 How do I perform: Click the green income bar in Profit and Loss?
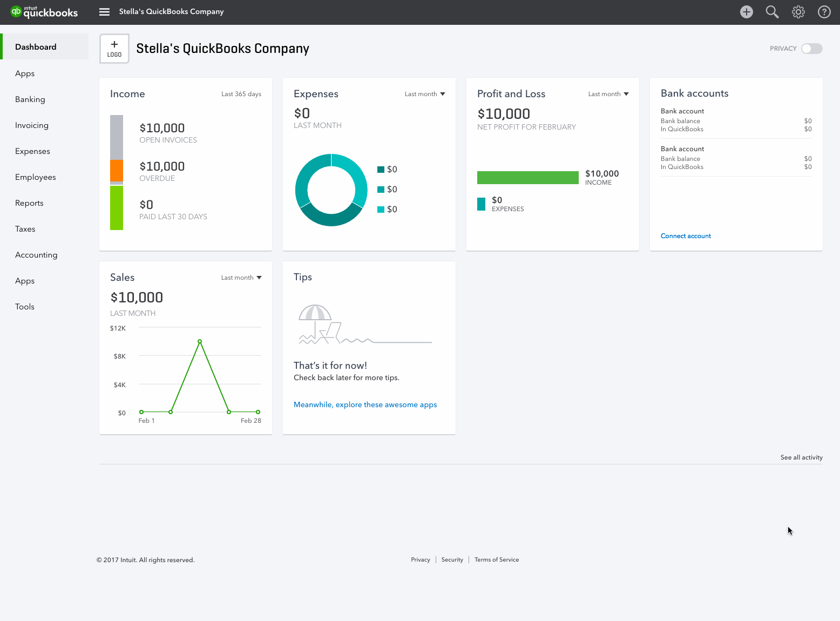click(x=528, y=178)
